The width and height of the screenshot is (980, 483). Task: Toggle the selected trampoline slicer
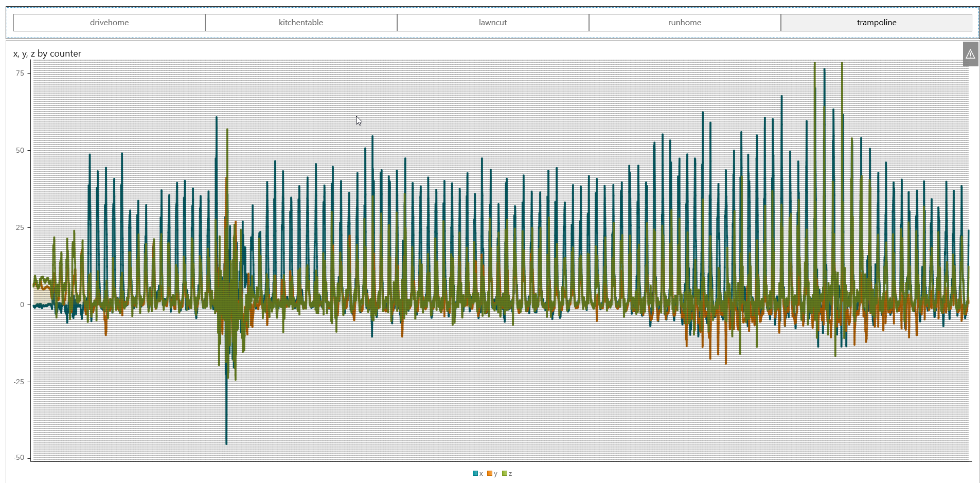(x=876, y=23)
